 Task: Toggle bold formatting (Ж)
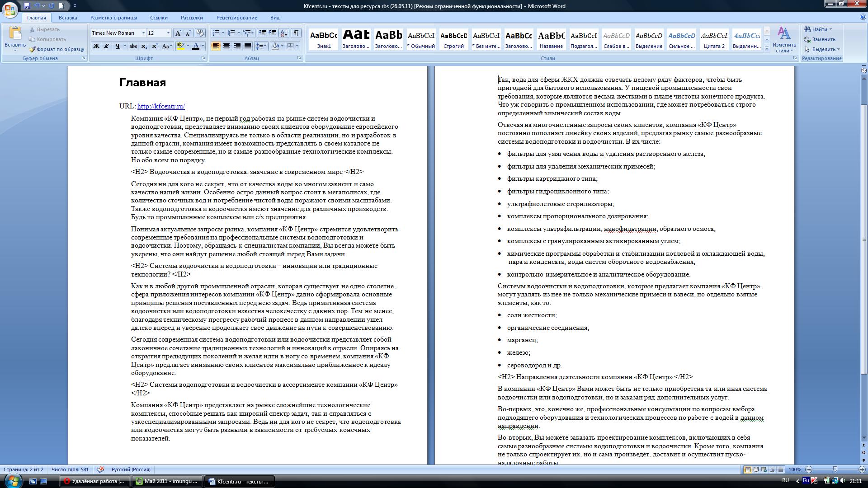pyautogui.click(x=96, y=46)
